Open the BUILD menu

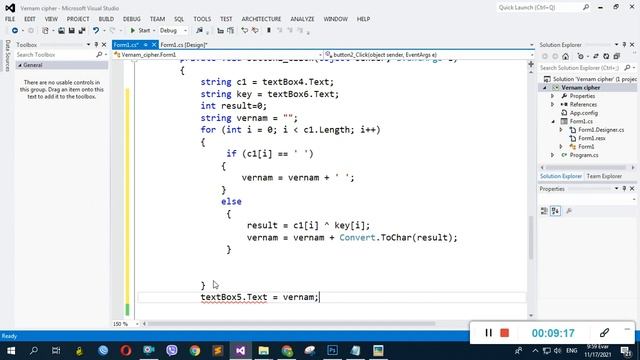pyautogui.click(x=106, y=19)
